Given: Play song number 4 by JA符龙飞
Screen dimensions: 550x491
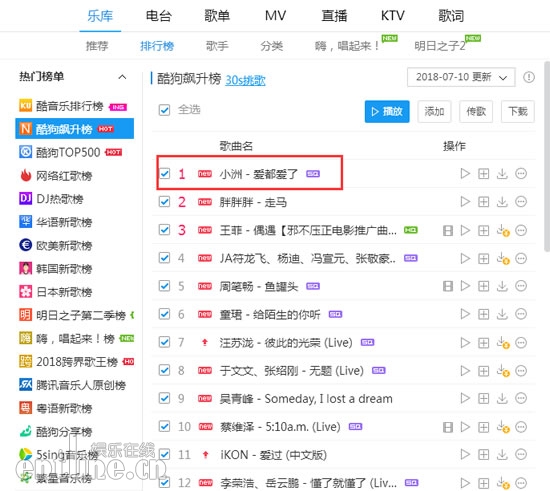Looking at the screenshot, I should 465,258.
